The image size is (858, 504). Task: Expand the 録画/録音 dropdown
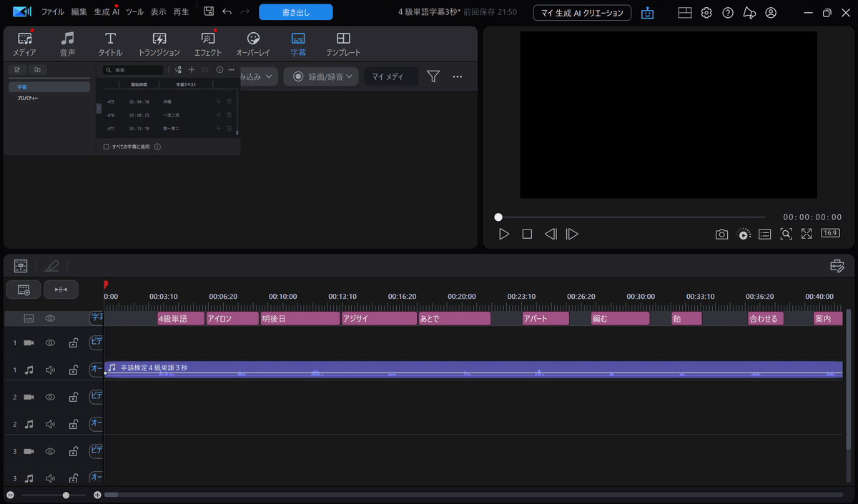click(321, 76)
